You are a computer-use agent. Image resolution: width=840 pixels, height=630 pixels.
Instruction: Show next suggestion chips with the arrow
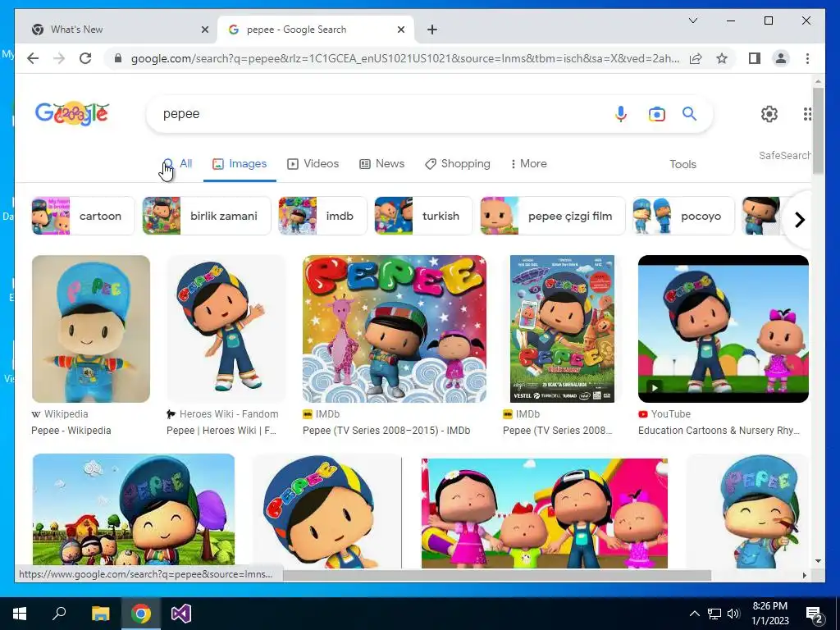coord(799,220)
